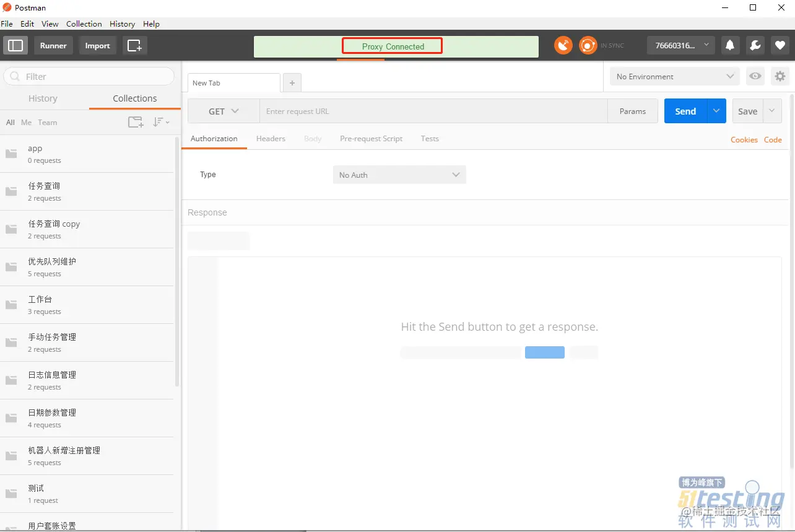
Task: Click the orange In Sync status icon
Action: pyautogui.click(x=588, y=45)
